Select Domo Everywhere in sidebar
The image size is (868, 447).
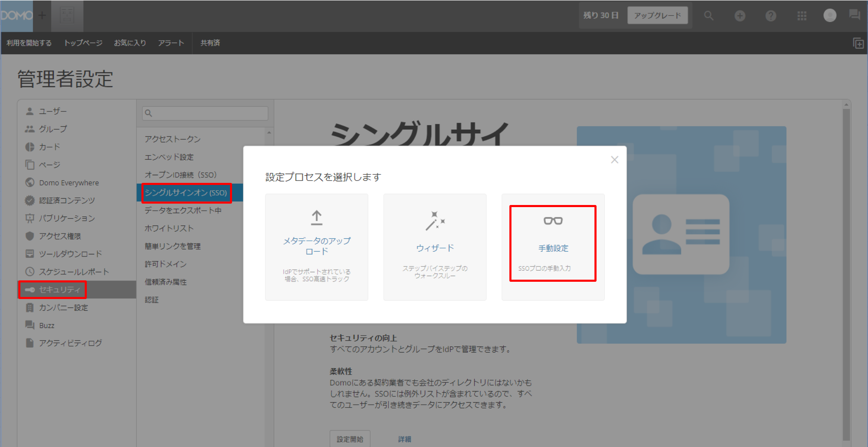[x=77, y=183]
